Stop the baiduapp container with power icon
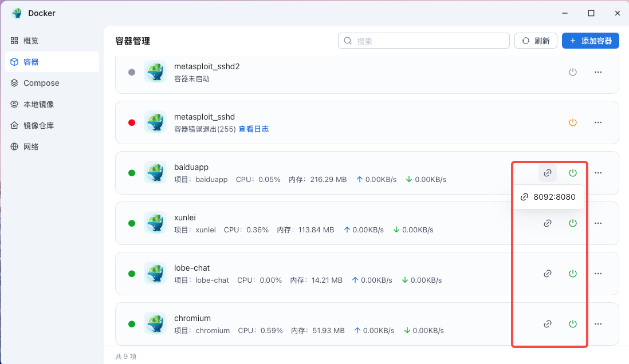Viewport: 629px width, 364px height. point(573,173)
